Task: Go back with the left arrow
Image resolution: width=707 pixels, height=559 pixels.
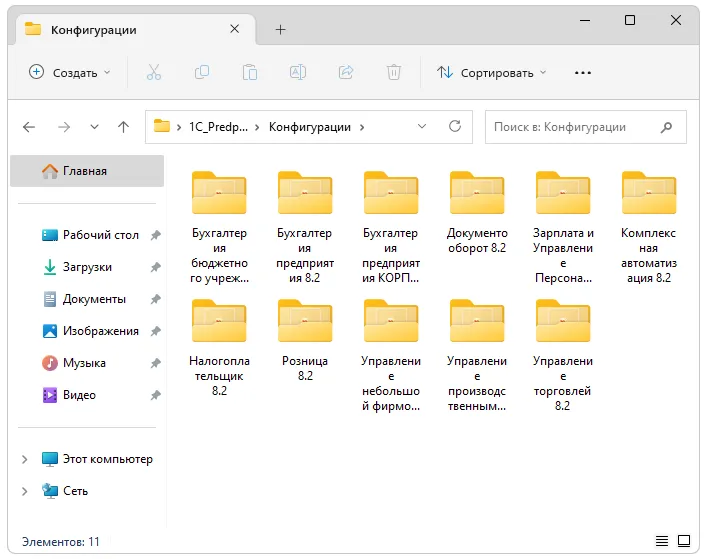Action: (x=29, y=127)
